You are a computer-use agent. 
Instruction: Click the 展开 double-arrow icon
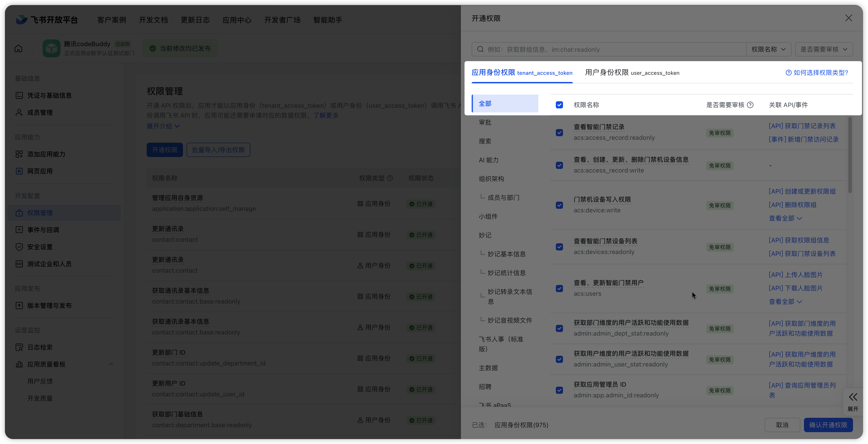853,397
